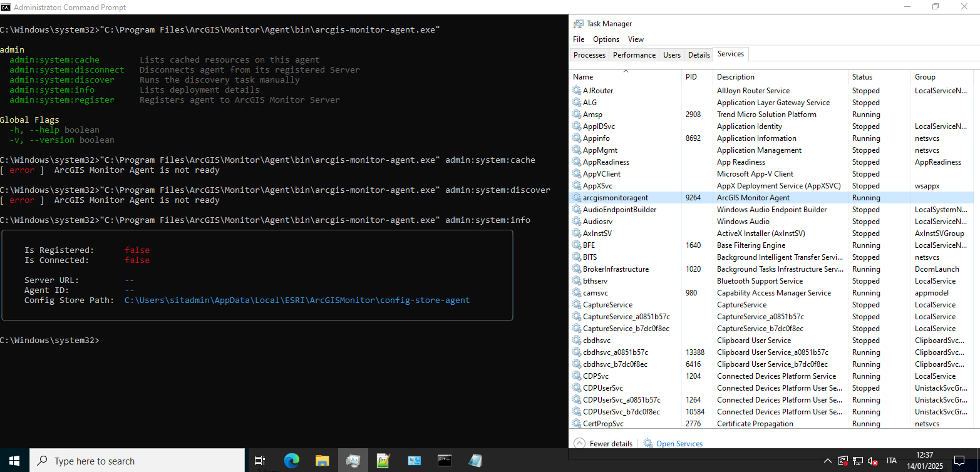Open the notification center icon
This screenshot has height=472, width=980.
959,461
